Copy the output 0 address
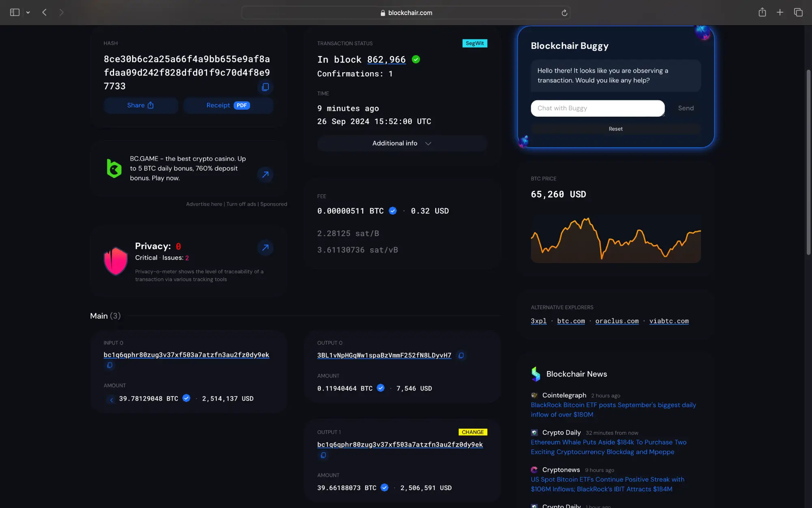812x508 pixels. coord(461,355)
